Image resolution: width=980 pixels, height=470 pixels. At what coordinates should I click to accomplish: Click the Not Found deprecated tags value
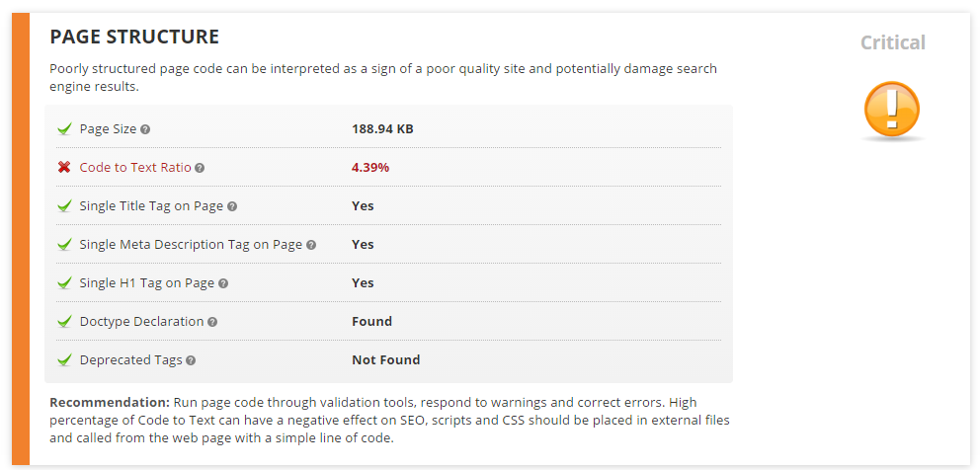[x=385, y=360]
